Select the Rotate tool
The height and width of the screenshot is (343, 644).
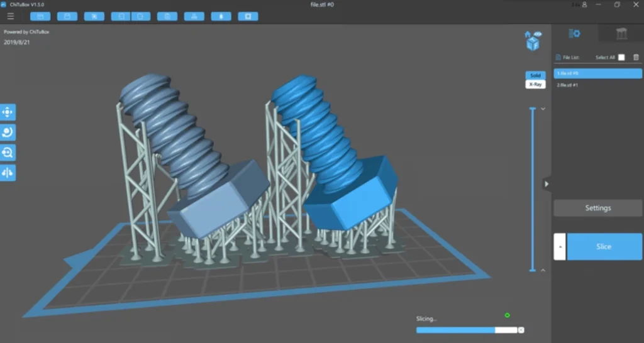tap(8, 133)
